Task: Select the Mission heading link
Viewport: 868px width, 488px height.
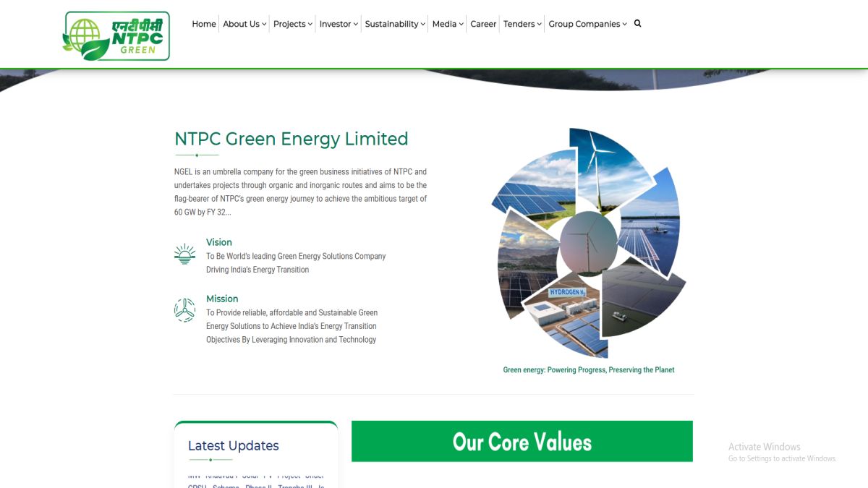Action: [222, 299]
